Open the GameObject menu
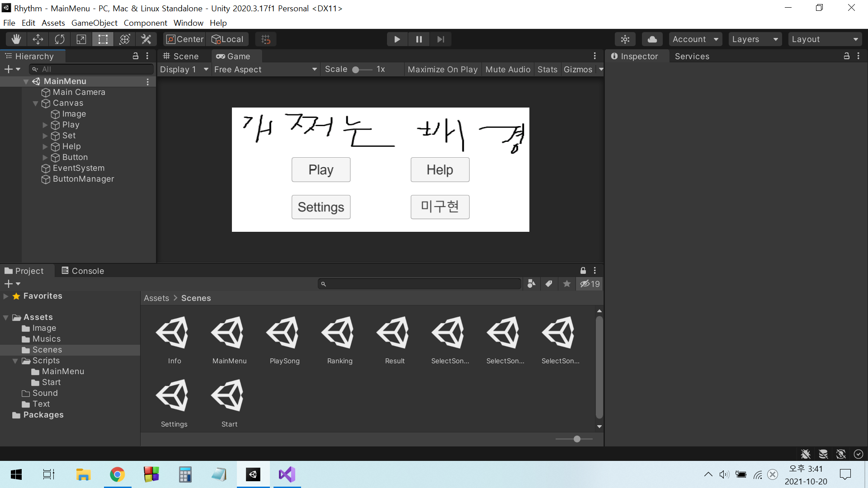 [x=94, y=23]
